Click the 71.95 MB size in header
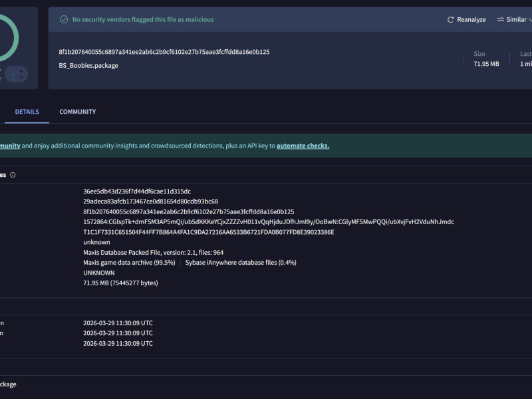Image resolution: width=532 pixels, height=399 pixels. [486, 64]
